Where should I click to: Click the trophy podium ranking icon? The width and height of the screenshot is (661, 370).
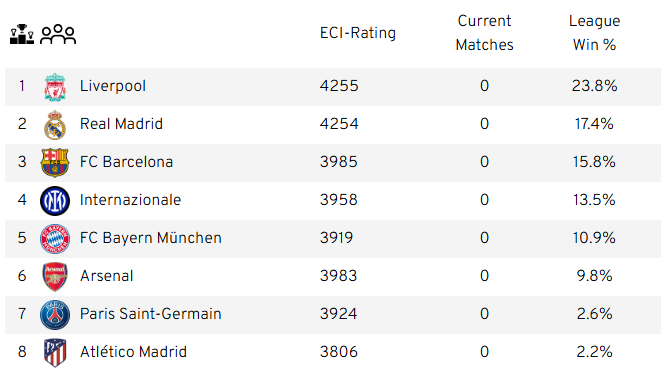coord(21,34)
